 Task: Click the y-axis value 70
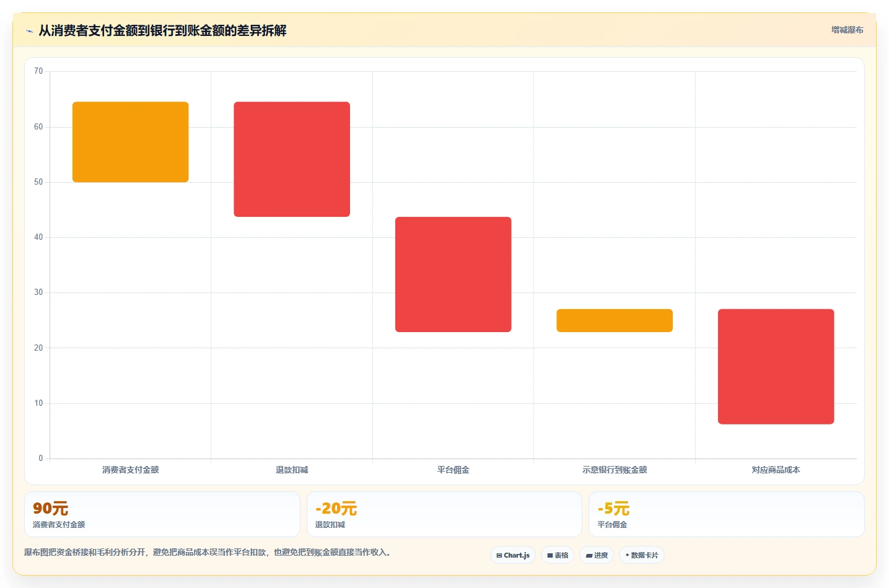[x=38, y=71]
